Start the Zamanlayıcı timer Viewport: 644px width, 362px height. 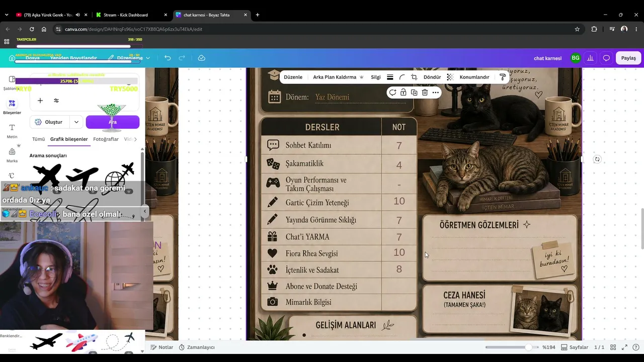click(x=197, y=347)
